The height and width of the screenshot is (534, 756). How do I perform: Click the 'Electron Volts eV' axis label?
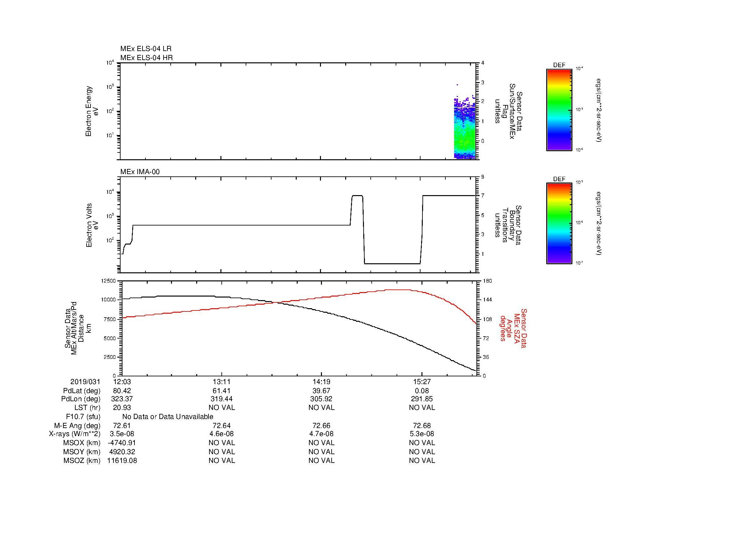coord(92,225)
